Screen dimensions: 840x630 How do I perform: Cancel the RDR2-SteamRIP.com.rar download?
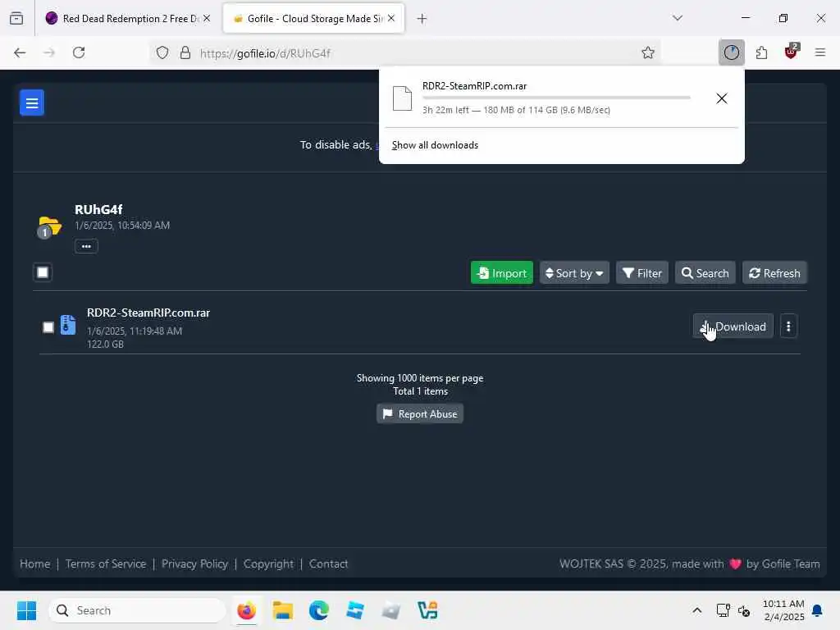point(722,98)
